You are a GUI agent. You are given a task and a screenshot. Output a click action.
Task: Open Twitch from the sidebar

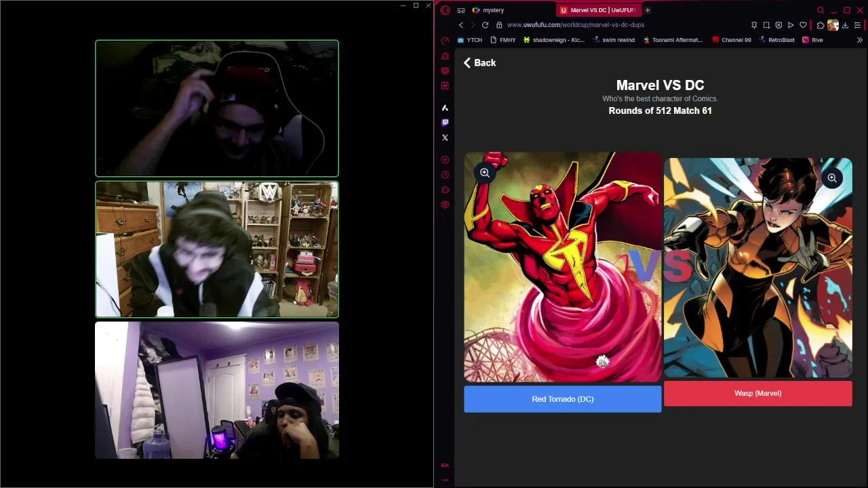coord(445,123)
